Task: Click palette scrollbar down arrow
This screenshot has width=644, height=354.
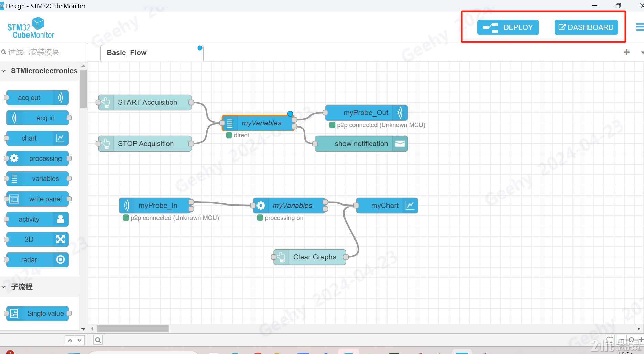Action: coord(83,329)
